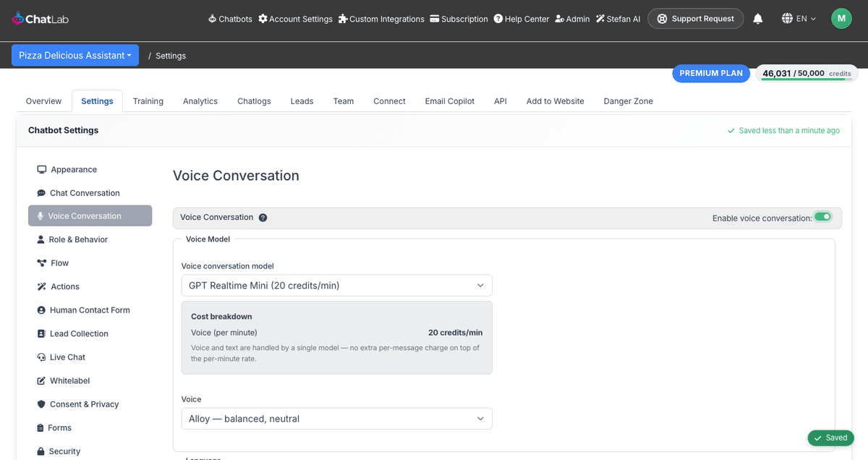Switch to the Team tab

344,101
